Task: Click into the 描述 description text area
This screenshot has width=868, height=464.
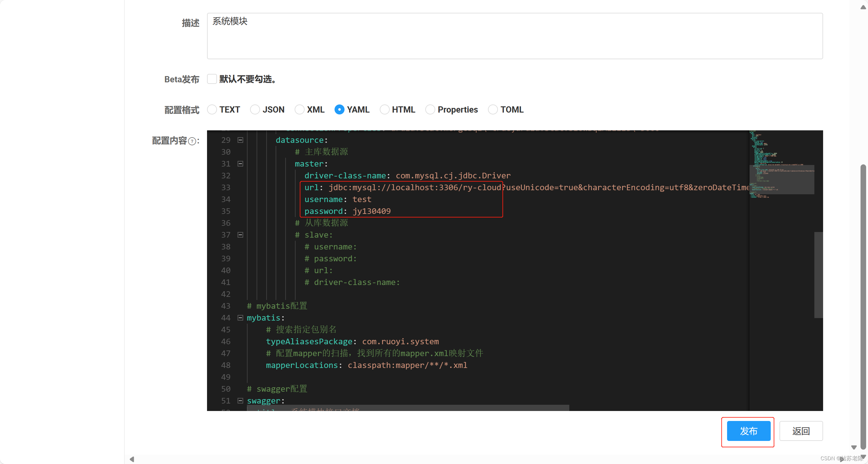Action: [x=514, y=36]
